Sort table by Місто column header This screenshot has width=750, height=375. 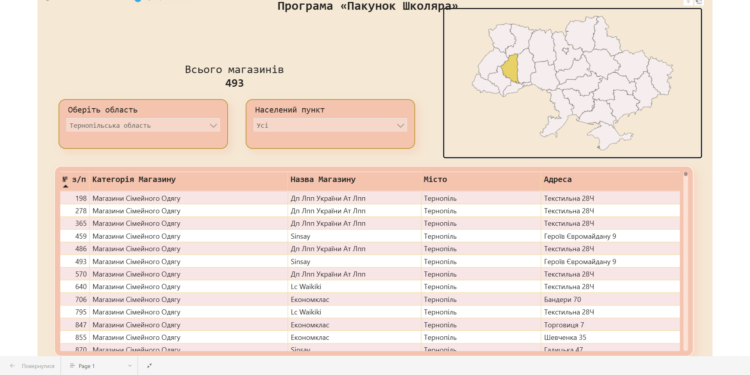[435, 179]
